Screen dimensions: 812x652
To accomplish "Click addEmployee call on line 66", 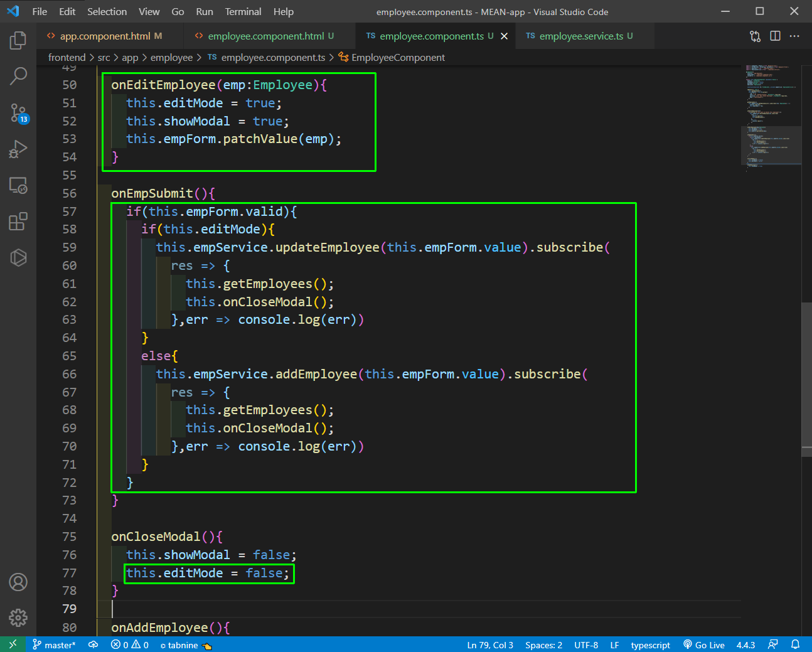I will (x=316, y=374).
